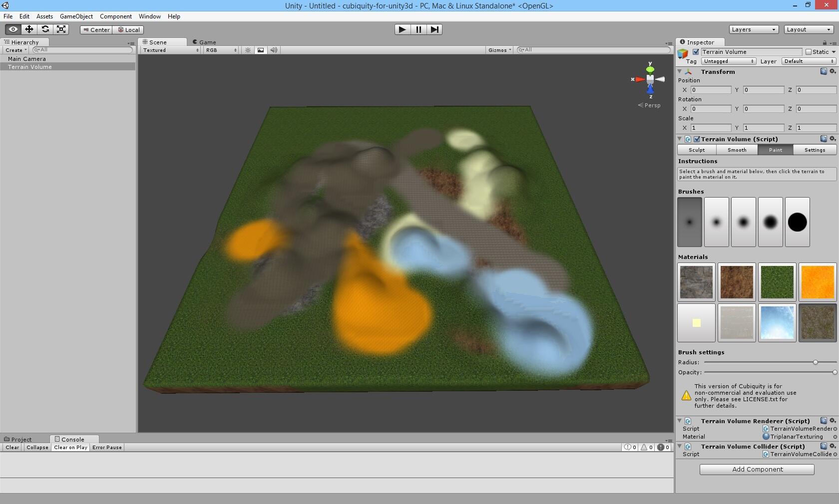839x504 pixels.
Task: Open the Layout dropdown
Action: [809, 29]
